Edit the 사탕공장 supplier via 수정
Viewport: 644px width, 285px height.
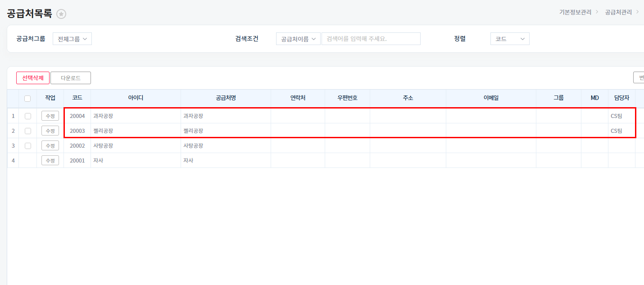click(50, 146)
